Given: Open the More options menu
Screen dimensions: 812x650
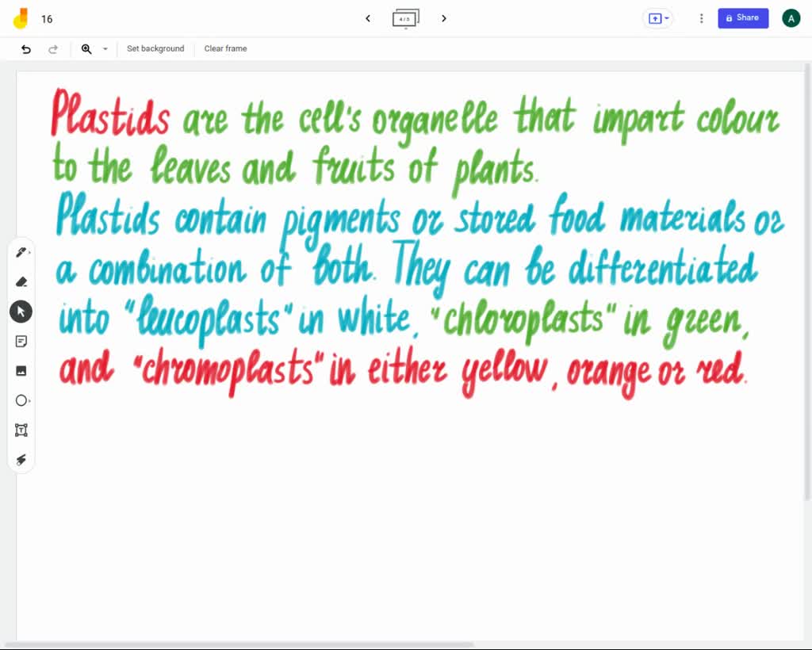Looking at the screenshot, I should pyautogui.click(x=701, y=17).
